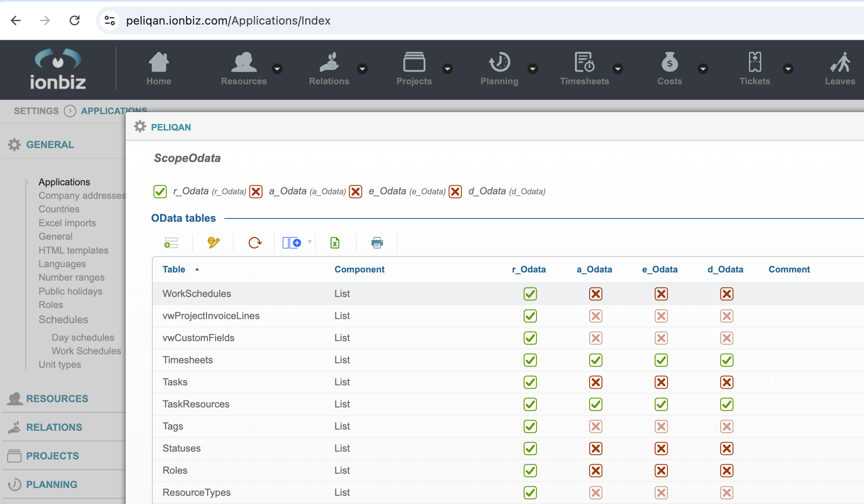Open the Planning section in sidebar
The width and height of the screenshot is (864, 504).
click(x=52, y=484)
